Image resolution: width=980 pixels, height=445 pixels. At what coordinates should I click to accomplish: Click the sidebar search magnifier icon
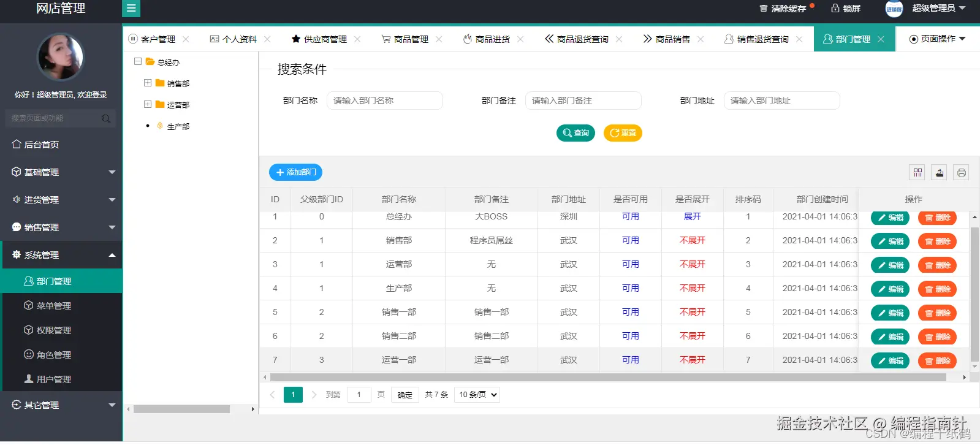click(106, 118)
